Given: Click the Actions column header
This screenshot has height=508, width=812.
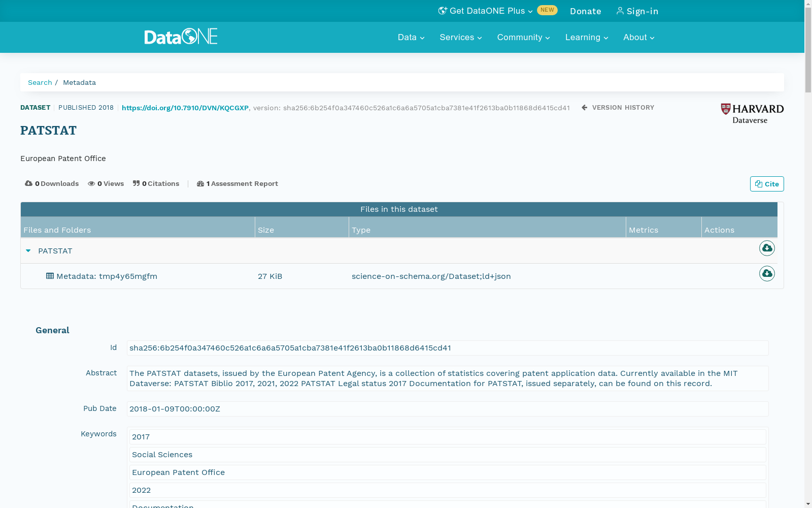Looking at the screenshot, I should pyautogui.click(x=739, y=228).
